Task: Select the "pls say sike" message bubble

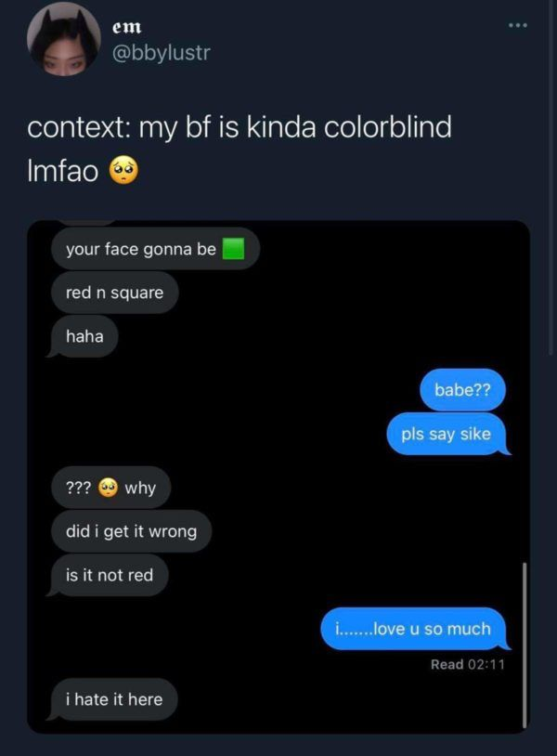Action: 448,434
